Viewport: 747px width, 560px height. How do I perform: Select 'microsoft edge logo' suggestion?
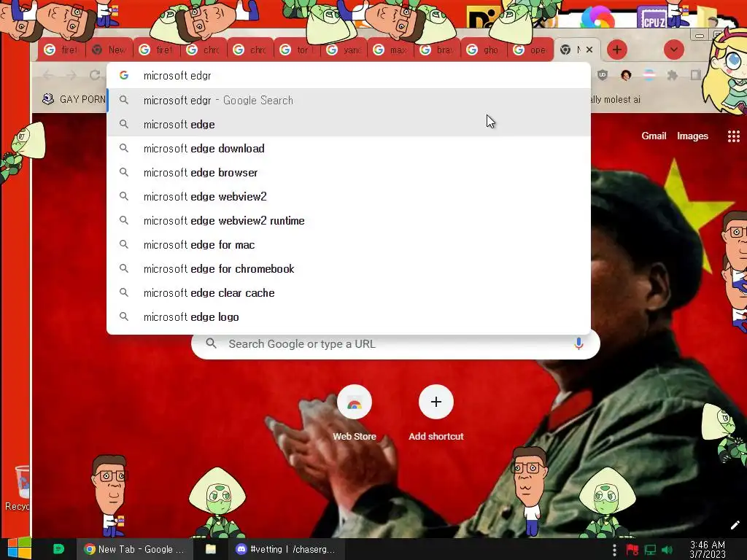349,316
